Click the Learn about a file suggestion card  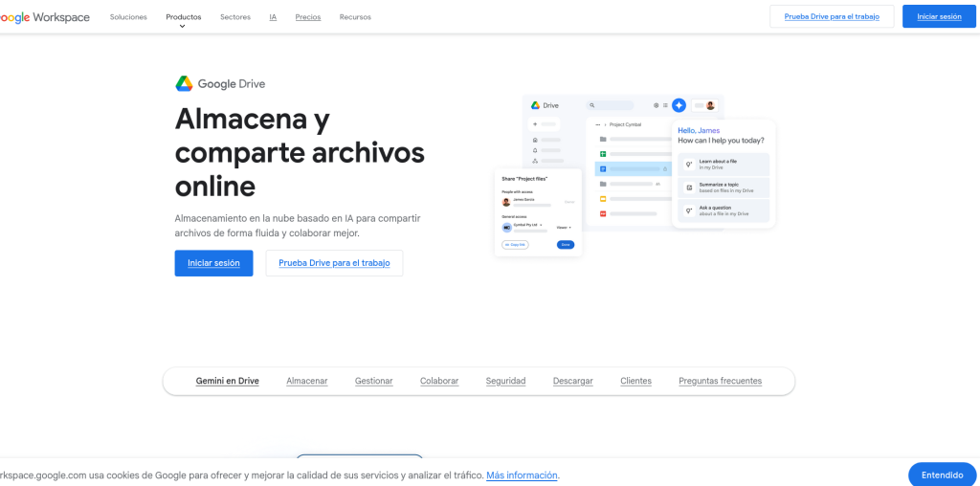pyautogui.click(x=723, y=165)
